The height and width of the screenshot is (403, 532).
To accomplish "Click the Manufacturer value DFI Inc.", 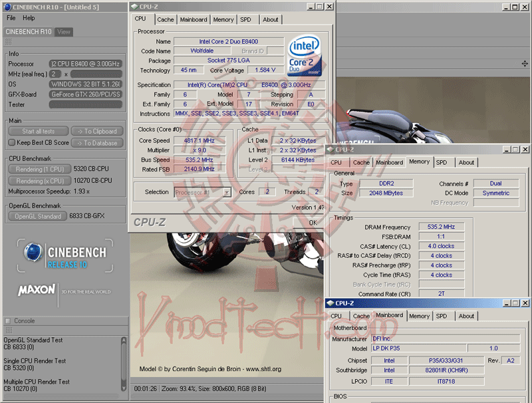I will pyautogui.click(x=446, y=338).
